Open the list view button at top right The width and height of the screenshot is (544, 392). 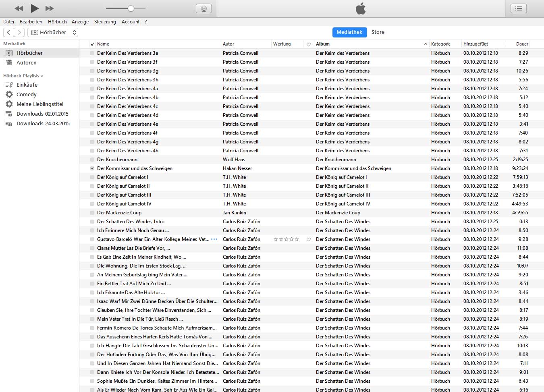tap(519, 8)
